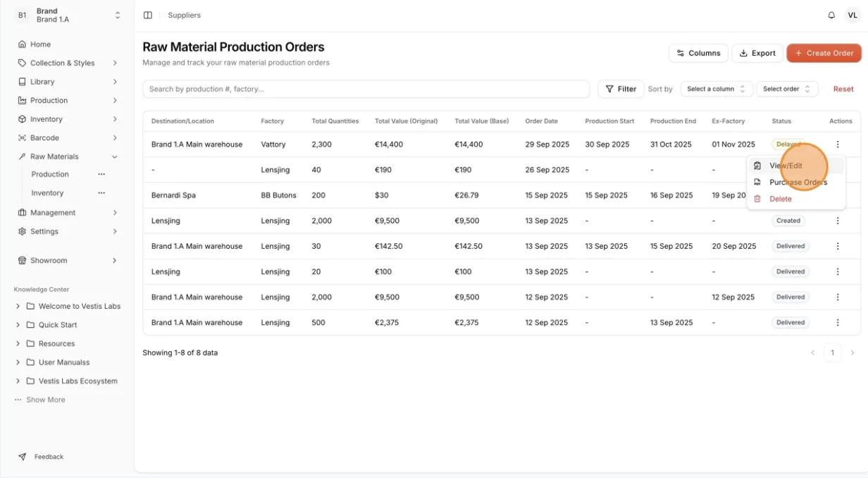Click the Feedback send icon
Viewport: 868px width, 478px height.
point(23,457)
